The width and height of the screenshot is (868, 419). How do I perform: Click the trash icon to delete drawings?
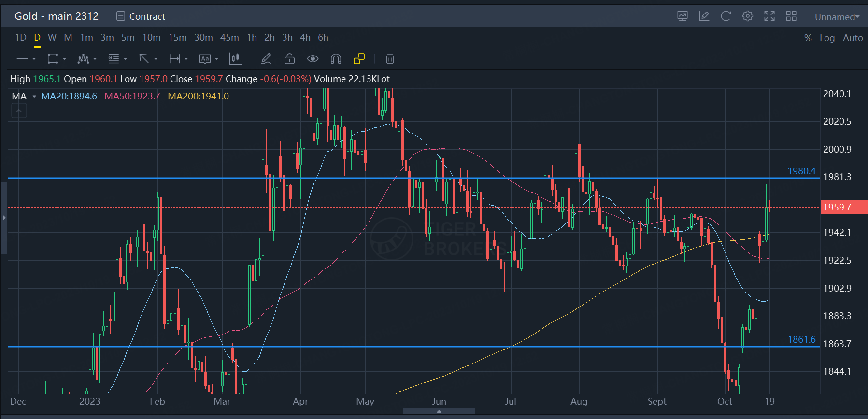(390, 59)
